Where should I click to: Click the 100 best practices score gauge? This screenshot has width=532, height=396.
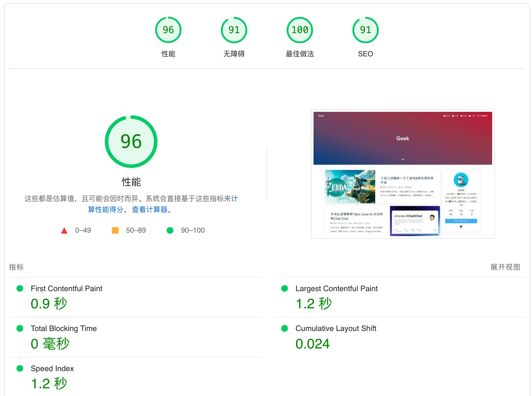pyautogui.click(x=300, y=30)
